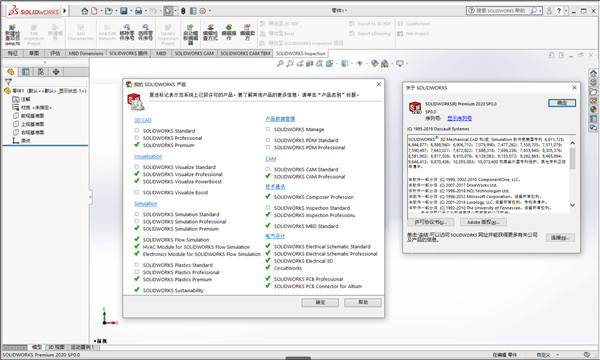The height and width of the screenshot is (360, 600).
Task: Open DimXpertManager crosshair tab icon
Action: tap(56, 72)
